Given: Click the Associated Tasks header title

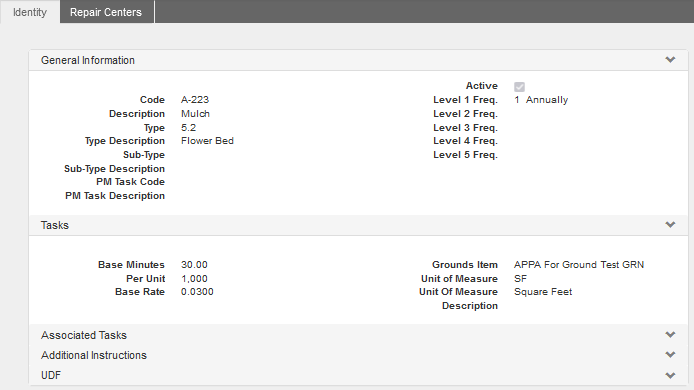Looking at the screenshot, I should pyautogui.click(x=84, y=335).
